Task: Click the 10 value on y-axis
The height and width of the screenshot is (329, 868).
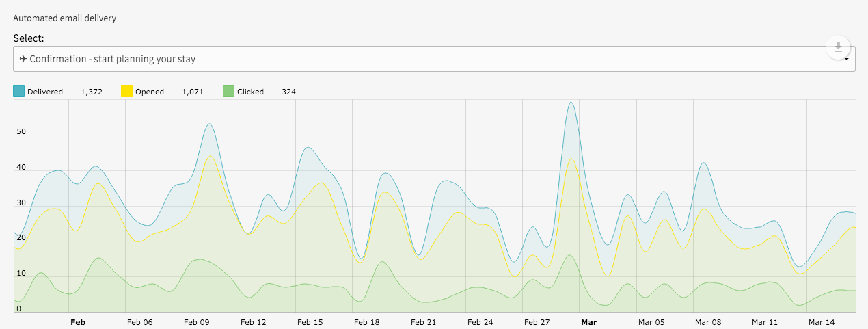Action: tap(21, 274)
